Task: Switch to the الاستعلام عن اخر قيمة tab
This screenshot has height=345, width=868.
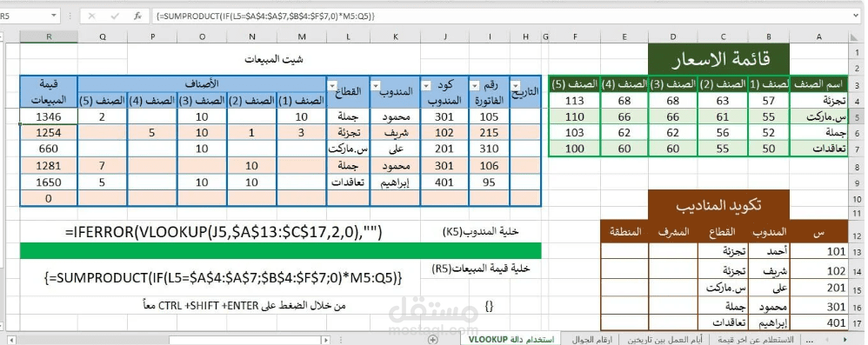Action: tap(756, 339)
